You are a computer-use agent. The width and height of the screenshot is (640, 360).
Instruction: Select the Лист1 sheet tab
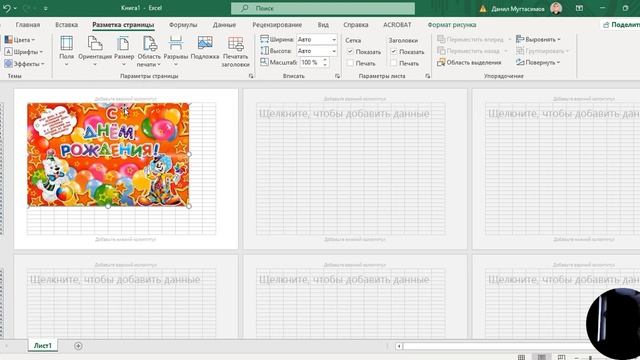42,346
